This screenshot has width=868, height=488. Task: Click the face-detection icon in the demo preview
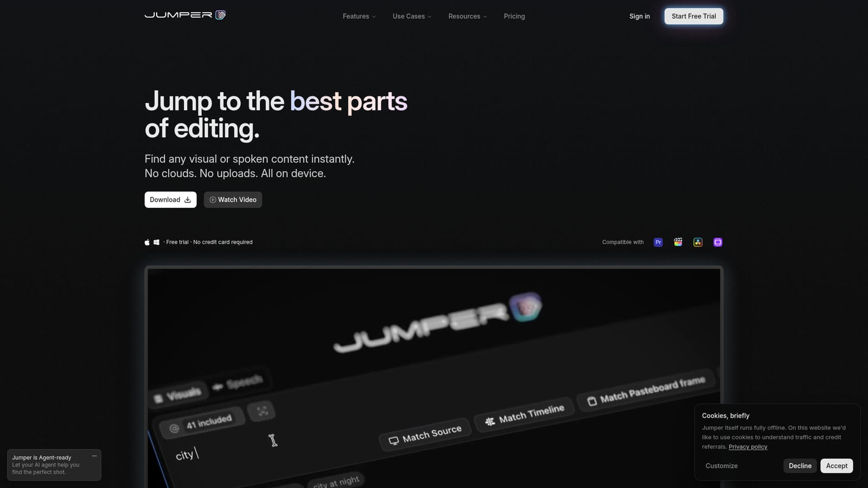pos(262,411)
